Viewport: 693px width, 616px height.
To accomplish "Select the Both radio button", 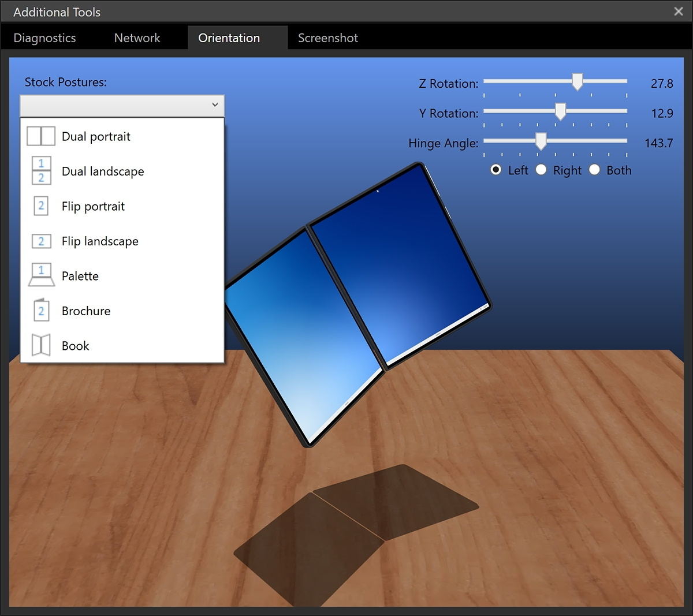I will (595, 170).
